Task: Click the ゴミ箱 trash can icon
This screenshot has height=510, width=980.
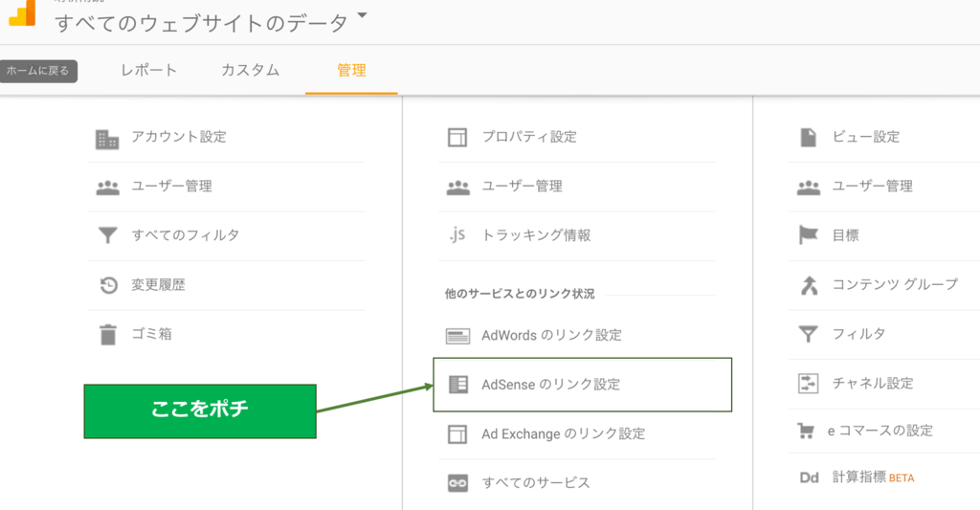Action: 107,335
